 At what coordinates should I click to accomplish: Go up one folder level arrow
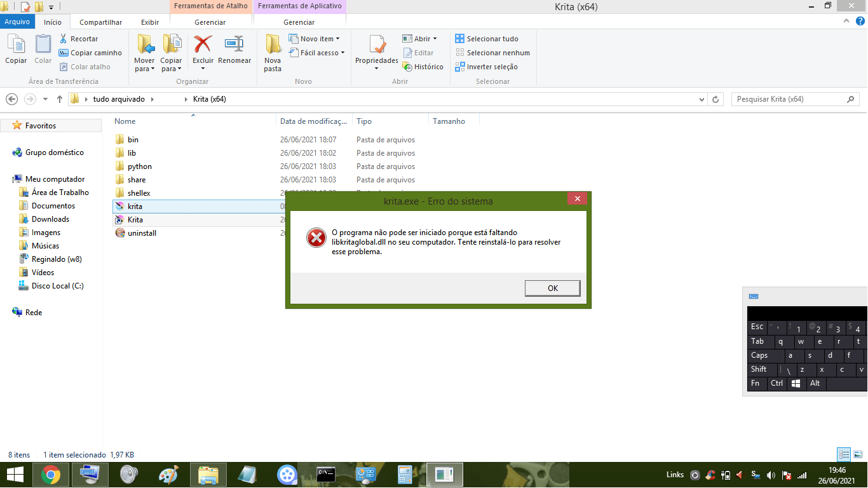pyautogui.click(x=60, y=99)
